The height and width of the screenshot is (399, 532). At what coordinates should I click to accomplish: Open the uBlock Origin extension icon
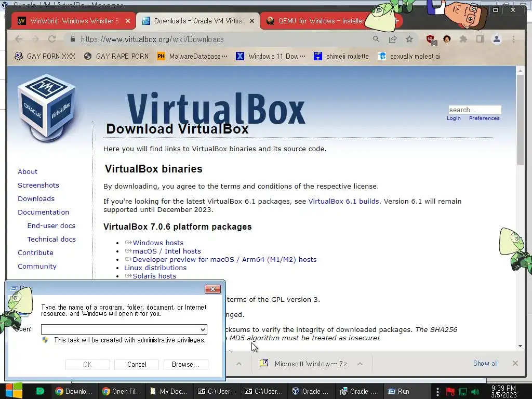(431, 40)
